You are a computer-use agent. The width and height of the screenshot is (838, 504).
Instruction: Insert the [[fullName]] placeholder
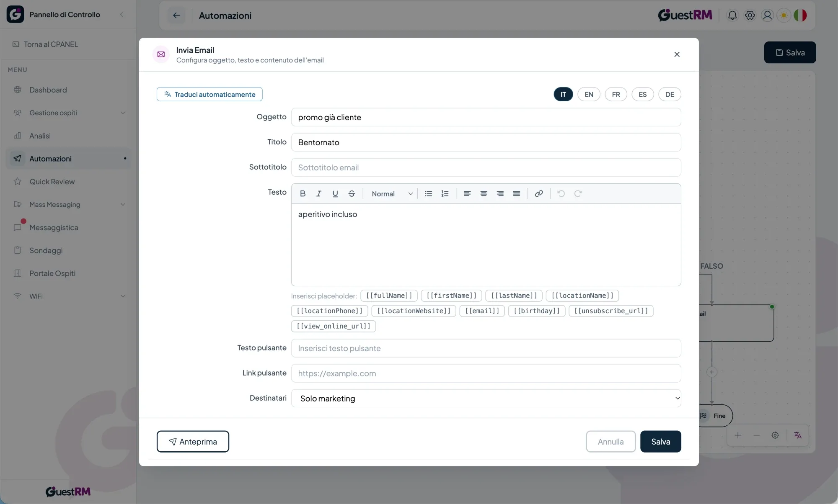click(389, 296)
